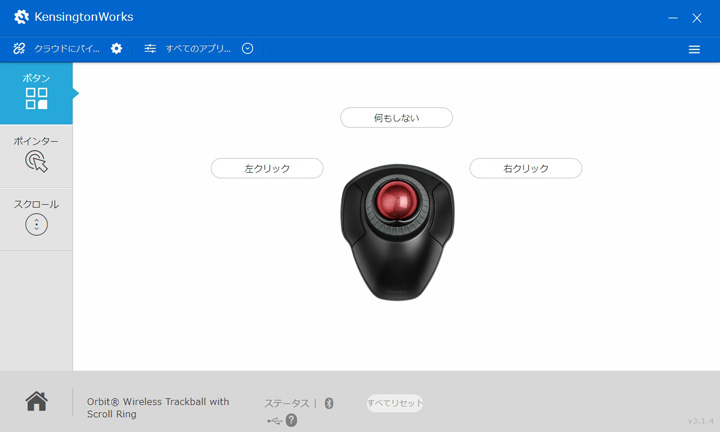The image size is (720, 432).
Task: Click the 何もしない button assignment
Action: point(396,118)
